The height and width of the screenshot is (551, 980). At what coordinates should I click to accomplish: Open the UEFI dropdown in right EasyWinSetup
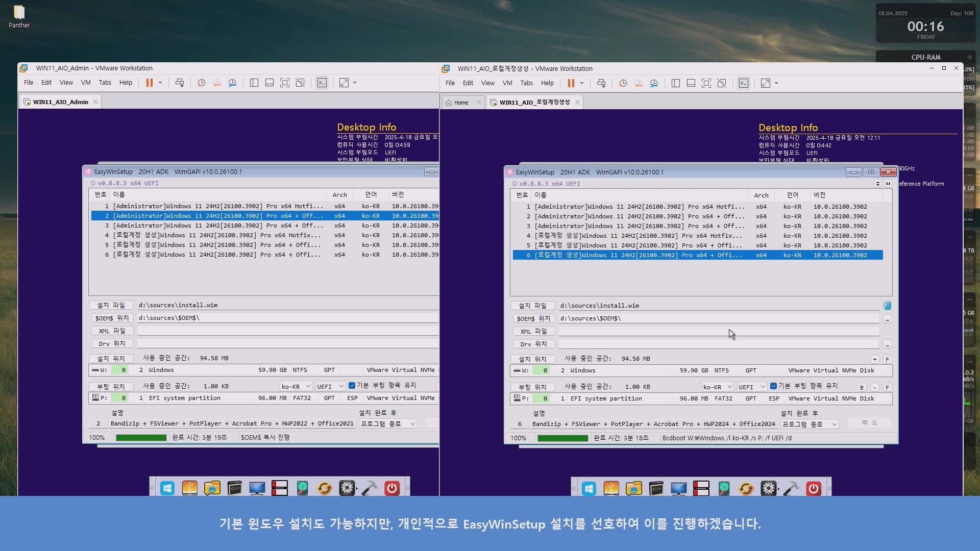click(x=752, y=387)
